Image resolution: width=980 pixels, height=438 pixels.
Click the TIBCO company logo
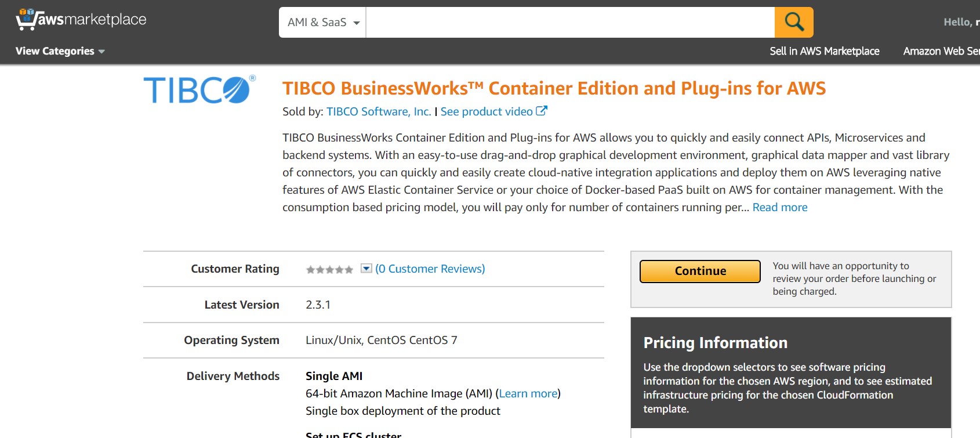tap(199, 90)
